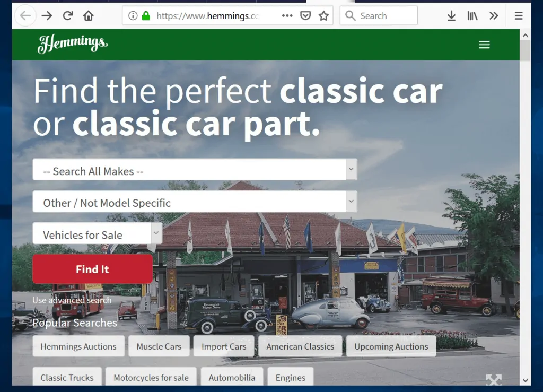Open the Hemmings site navigation menu
The height and width of the screenshot is (392, 543).
pos(484,45)
